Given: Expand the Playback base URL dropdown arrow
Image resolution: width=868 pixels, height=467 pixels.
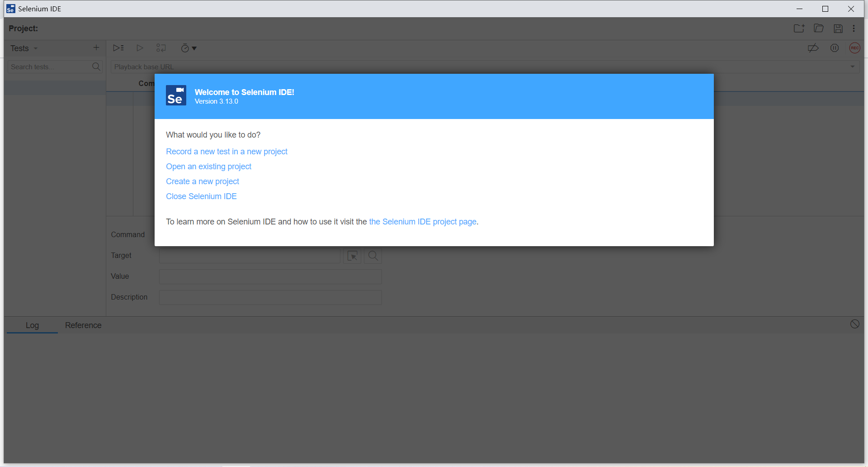Looking at the screenshot, I should point(853,67).
